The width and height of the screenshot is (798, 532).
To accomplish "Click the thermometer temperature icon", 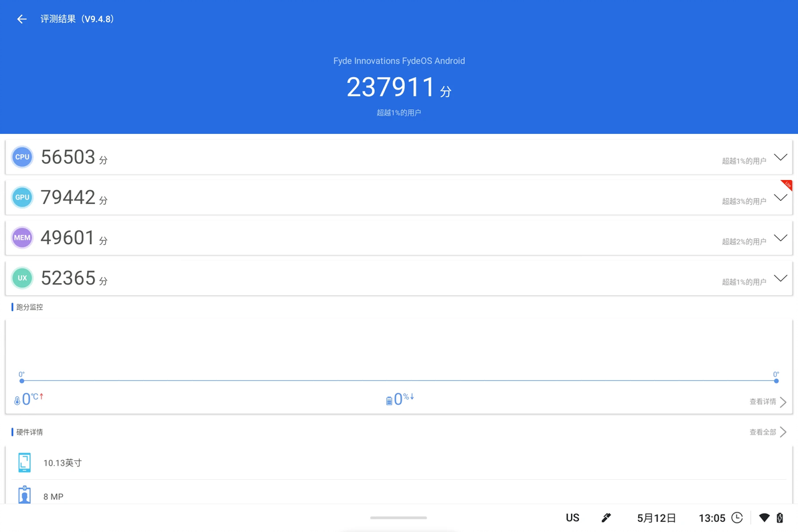I will (17, 401).
